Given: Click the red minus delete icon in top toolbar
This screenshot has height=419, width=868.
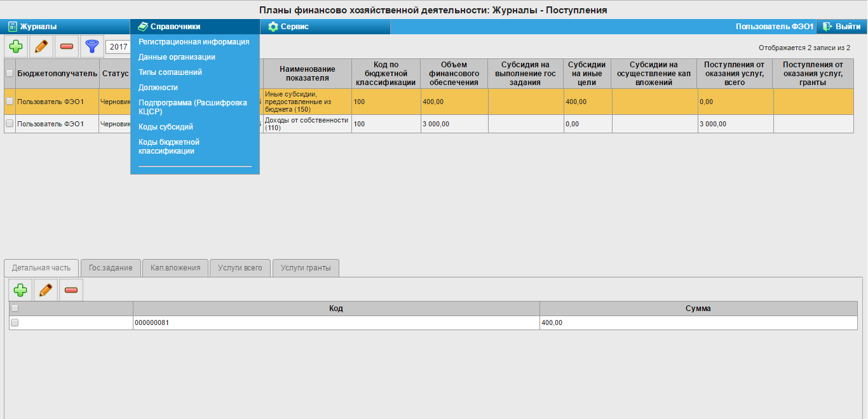Looking at the screenshot, I should pyautogui.click(x=67, y=46).
